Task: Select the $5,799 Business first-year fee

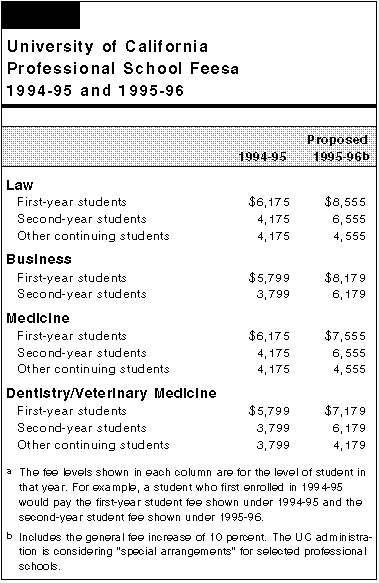Action: click(x=269, y=278)
